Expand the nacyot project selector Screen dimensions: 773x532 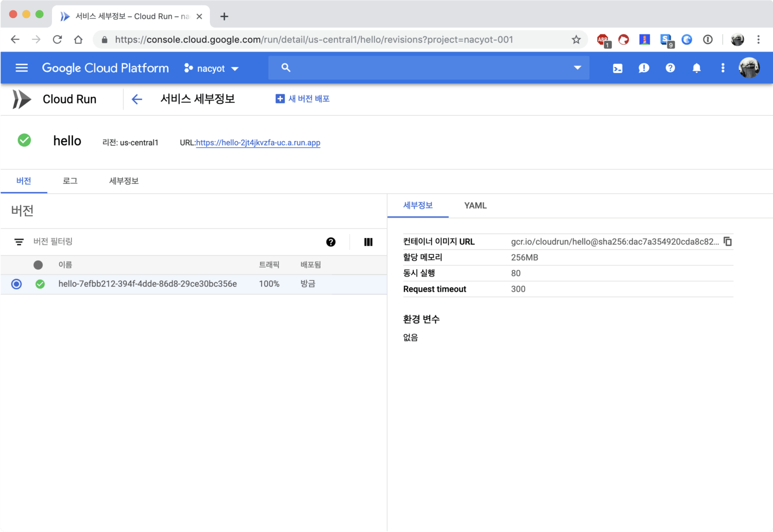(x=212, y=68)
